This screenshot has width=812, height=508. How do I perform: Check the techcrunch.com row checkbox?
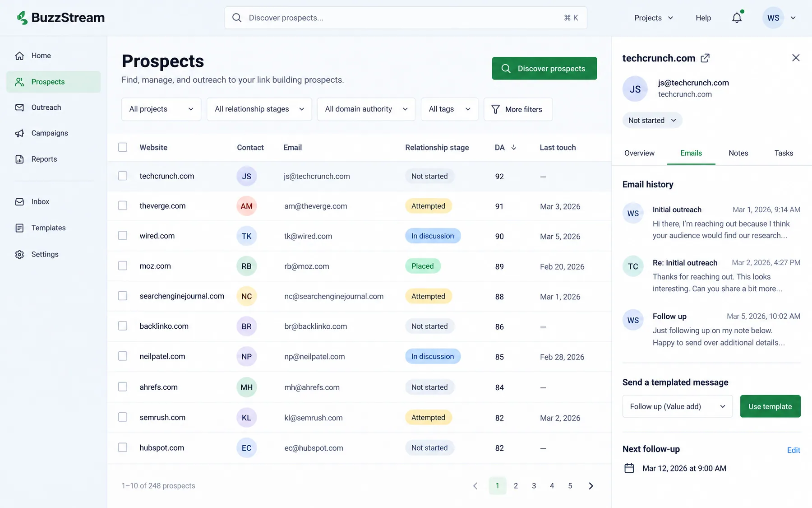click(x=123, y=176)
